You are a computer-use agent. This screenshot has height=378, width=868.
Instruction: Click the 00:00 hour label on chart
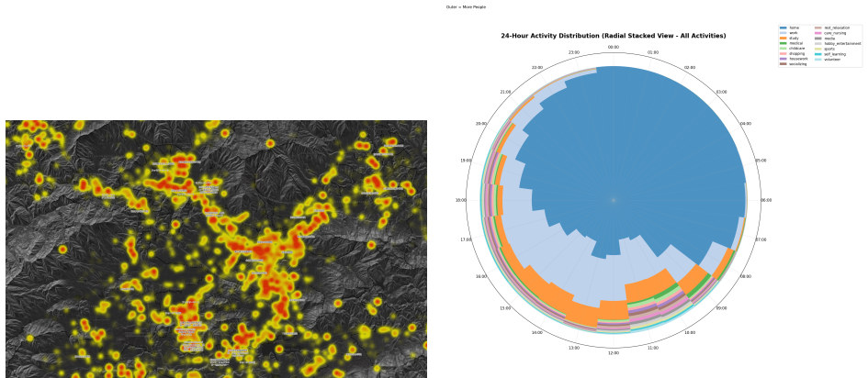point(614,48)
